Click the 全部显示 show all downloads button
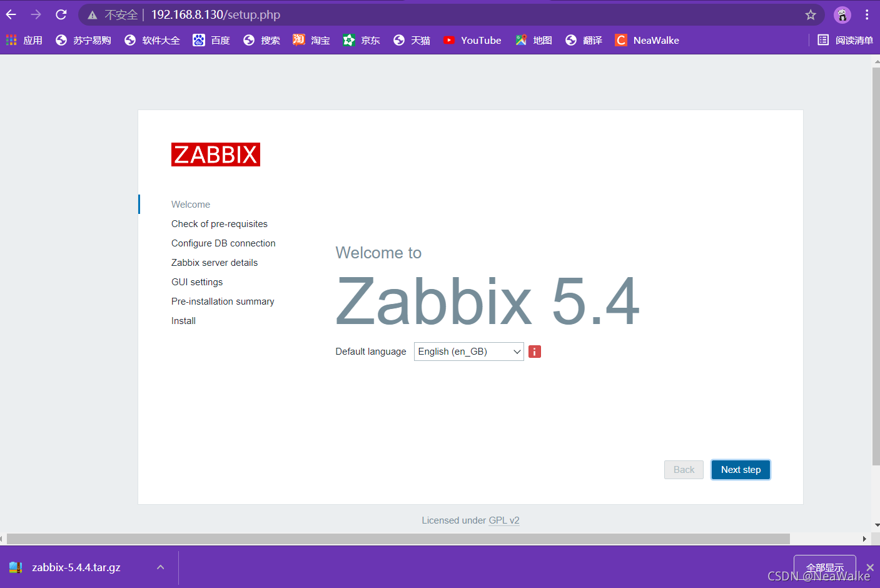This screenshot has width=880, height=588. (x=824, y=567)
